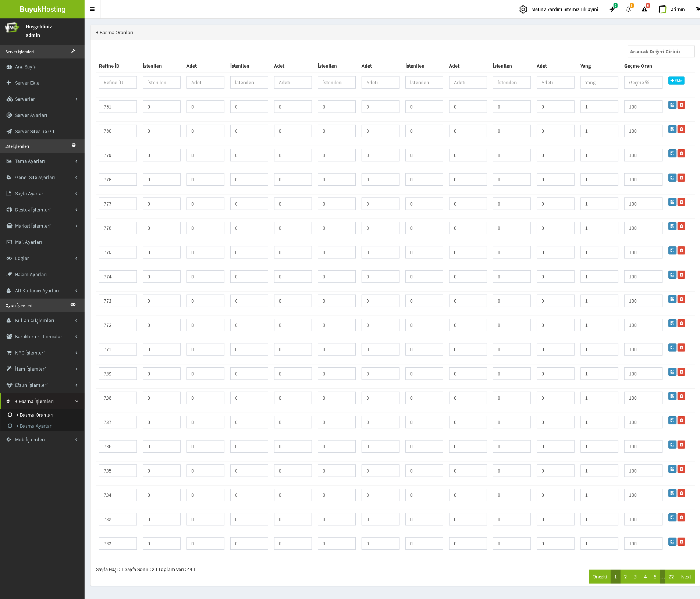This screenshot has height=599, width=700.
Task: Expand the Mob İşlemleri menu
Action: tap(42, 439)
